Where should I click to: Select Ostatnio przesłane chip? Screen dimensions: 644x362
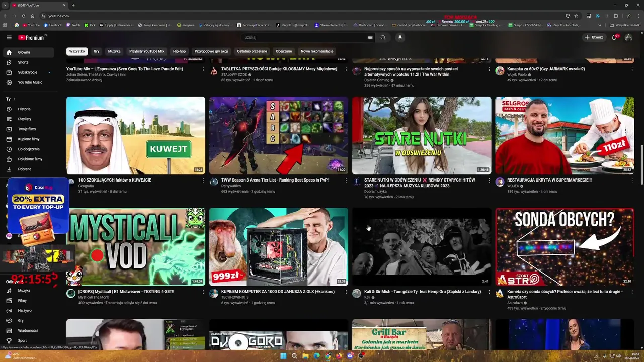point(252,51)
